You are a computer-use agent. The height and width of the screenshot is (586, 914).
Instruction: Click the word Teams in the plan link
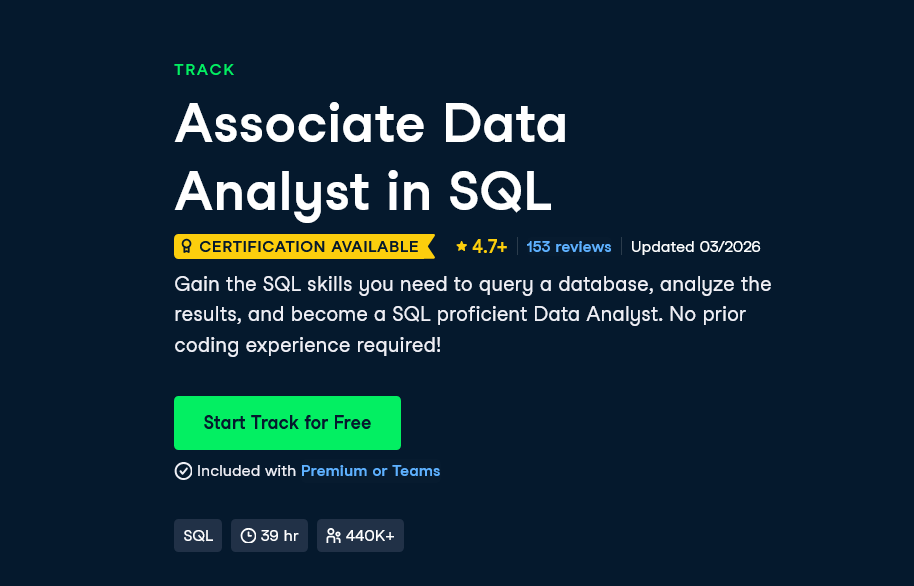tap(416, 471)
